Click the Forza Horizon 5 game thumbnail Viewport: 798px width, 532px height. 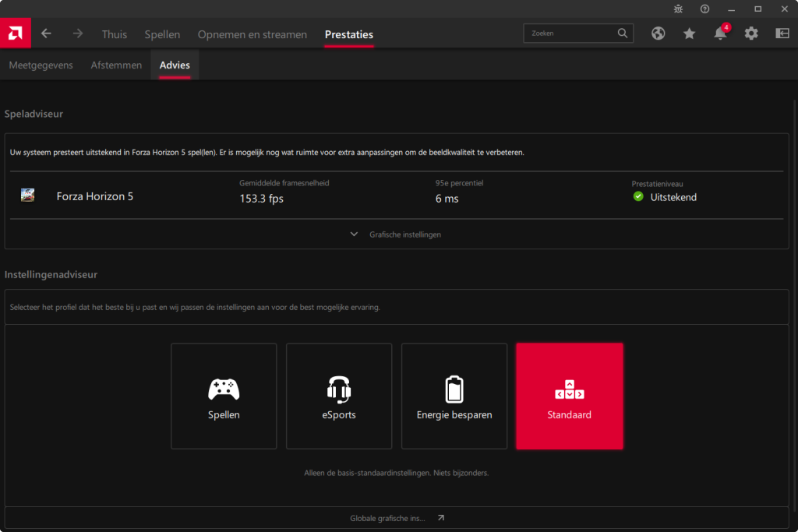coord(27,196)
